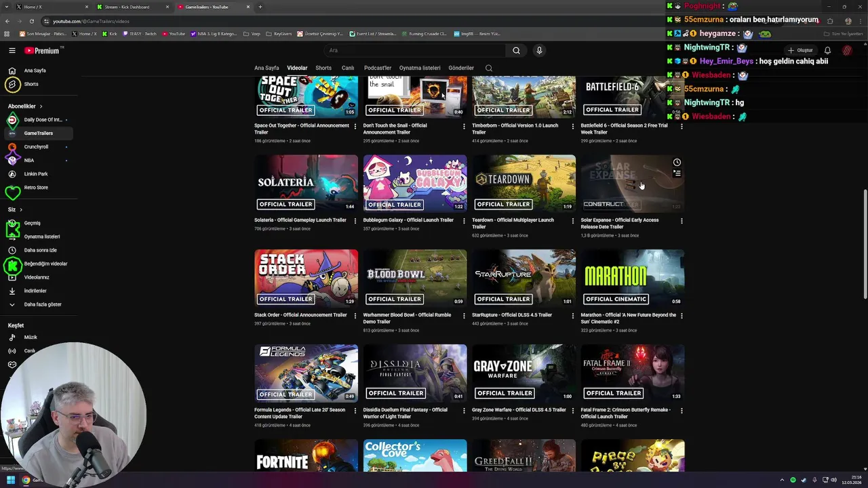Open options menu for Fatal Frame II video
Screen dimensions: 868x488
682,411
